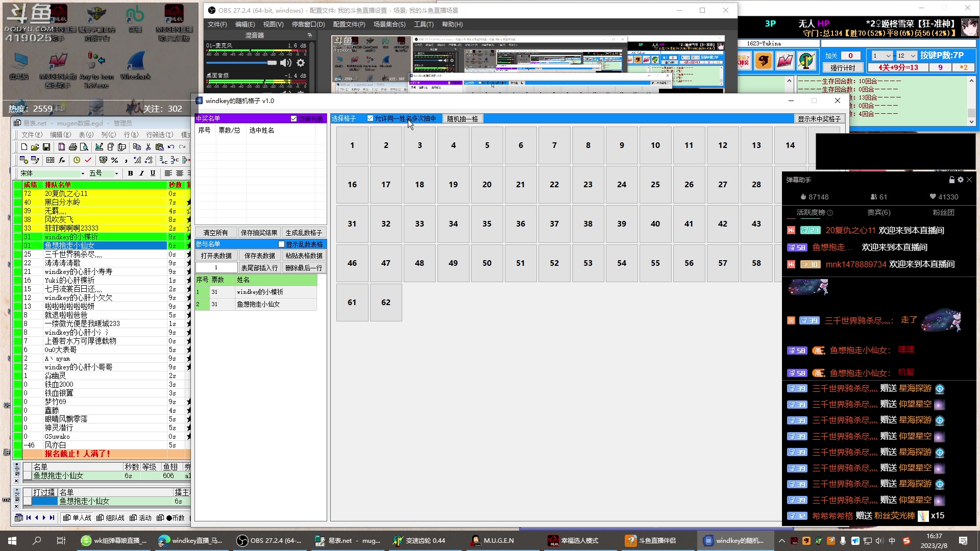Toggle Italic in 易表 format toolbar

(x=142, y=173)
